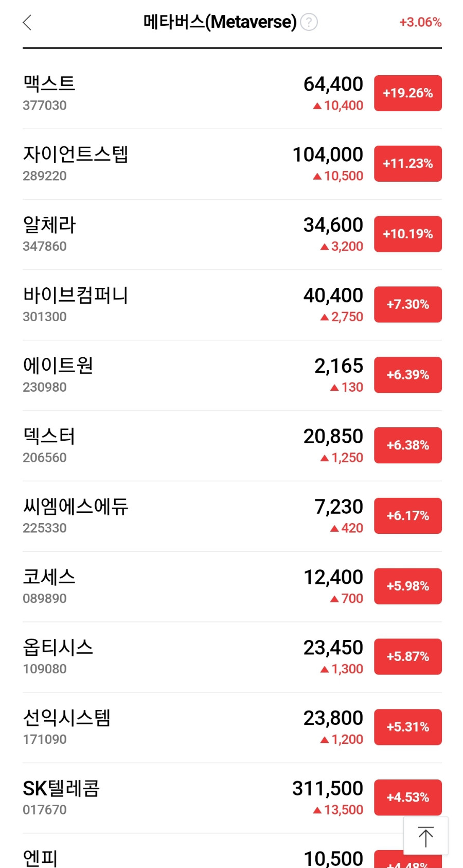This screenshot has height=868, width=463.
Task: Open the 알체라 stock entry
Action: coord(232,234)
